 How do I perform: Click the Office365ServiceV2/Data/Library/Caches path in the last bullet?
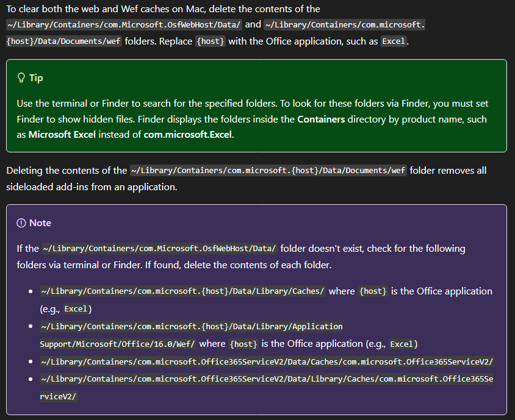click(267, 380)
